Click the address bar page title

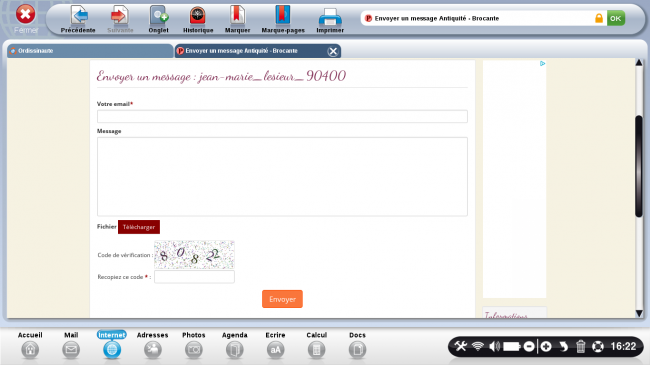(437, 18)
